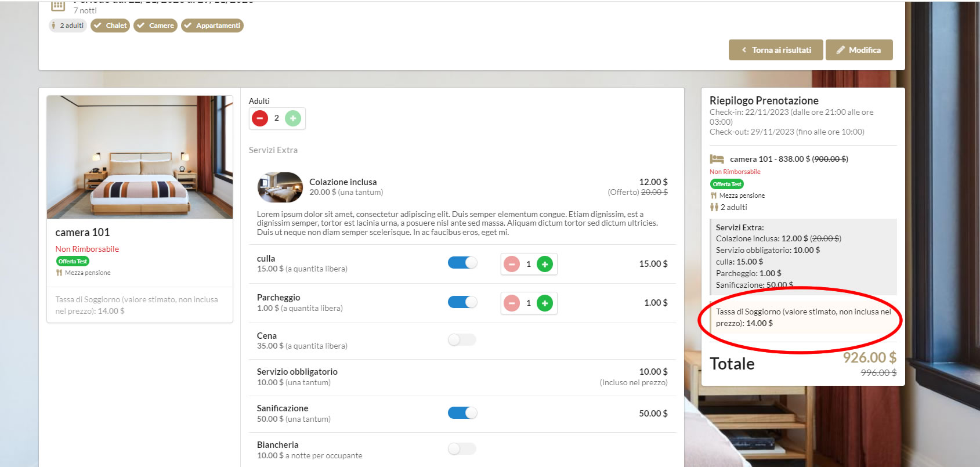The width and height of the screenshot is (980, 467).
Task: Open the camera 101 room photo
Action: [x=140, y=157]
